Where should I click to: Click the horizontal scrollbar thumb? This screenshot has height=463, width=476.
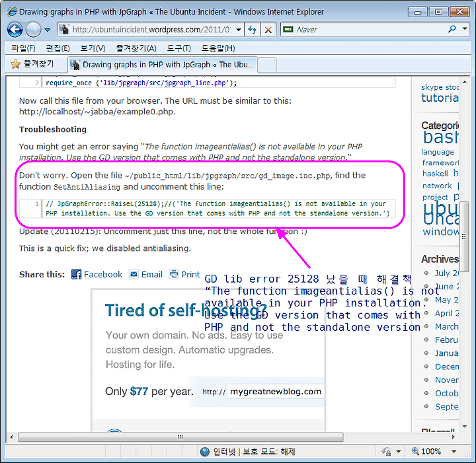pyautogui.click(x=180, y=437)
